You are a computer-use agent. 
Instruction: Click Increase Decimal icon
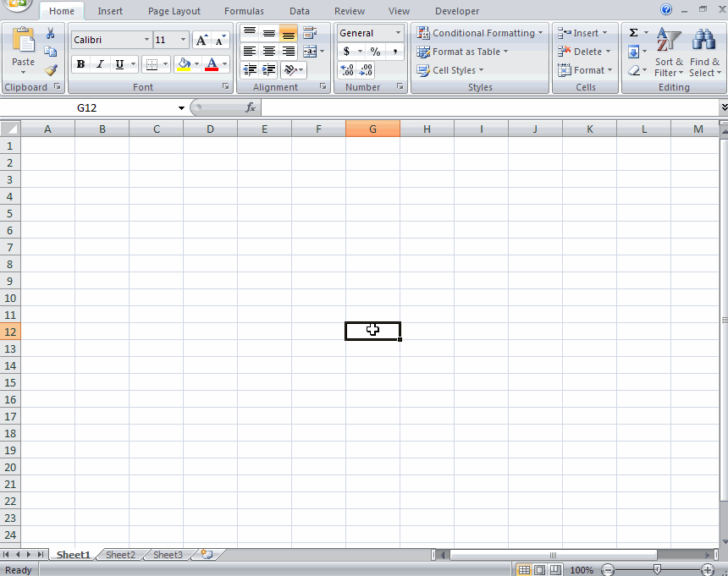click(347, 70)
